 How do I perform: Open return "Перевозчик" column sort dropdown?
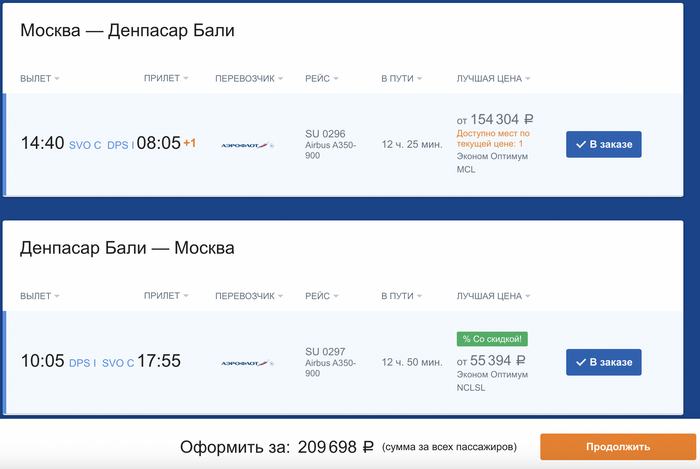[x=250, y=296]
